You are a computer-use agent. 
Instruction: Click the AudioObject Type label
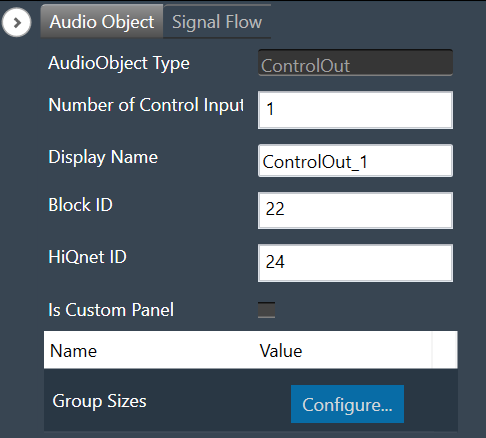coord(119,63)
